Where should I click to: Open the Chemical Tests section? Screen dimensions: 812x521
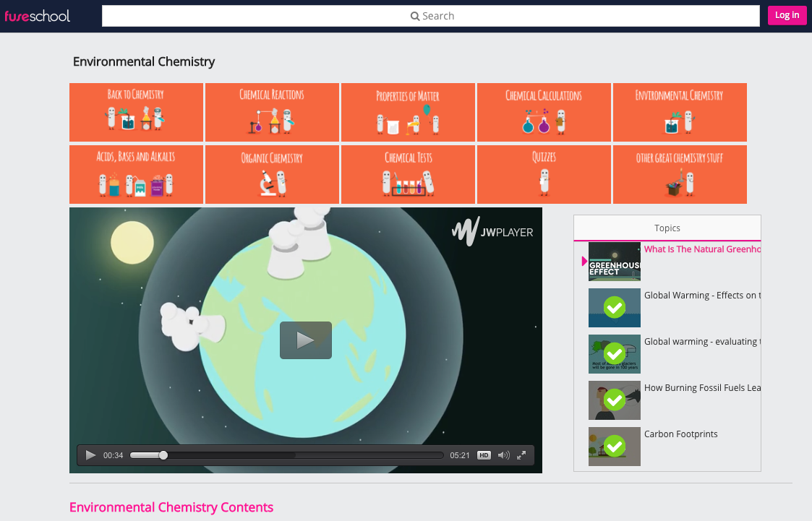407,174
